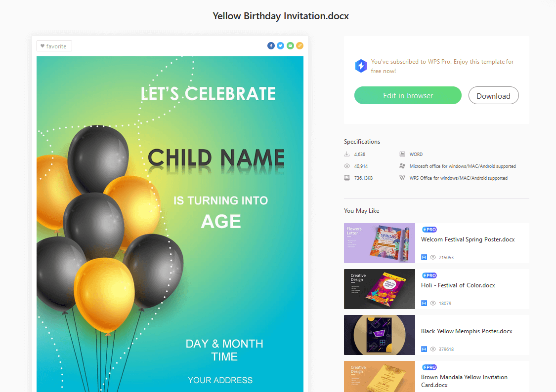The height and width of the screenshot is (392, 556).
Task: Open Holi - Festival of Color.docx link
Action: [x=458, y=285]
